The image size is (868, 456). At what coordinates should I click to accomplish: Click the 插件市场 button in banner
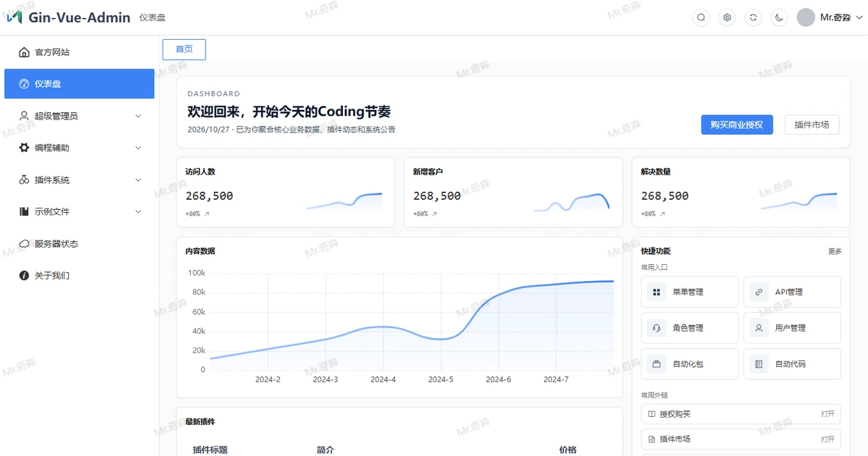click(x=812, y=124)
